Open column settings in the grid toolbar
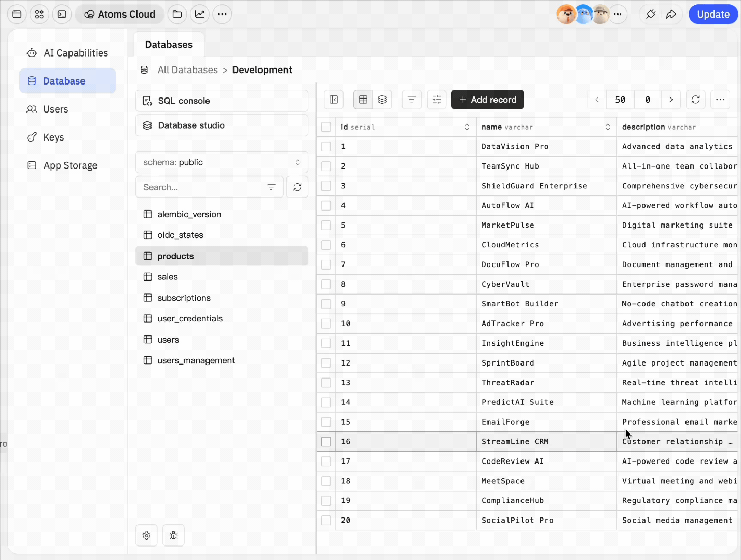Screen dimensions: 741x560 pyautogui.click(x=436, y=99)
